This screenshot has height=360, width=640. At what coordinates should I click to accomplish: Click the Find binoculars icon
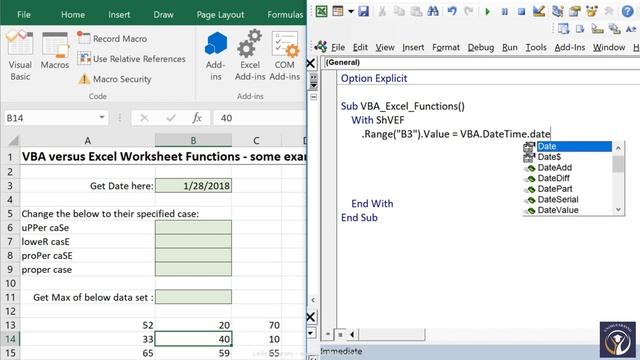(x=433, y=11)
